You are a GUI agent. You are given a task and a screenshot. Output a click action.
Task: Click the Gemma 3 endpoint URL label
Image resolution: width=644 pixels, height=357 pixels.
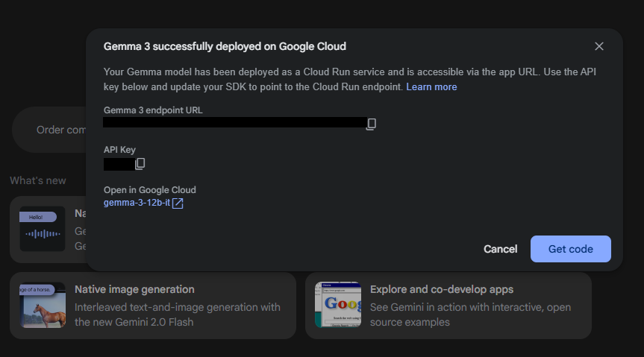153,110
